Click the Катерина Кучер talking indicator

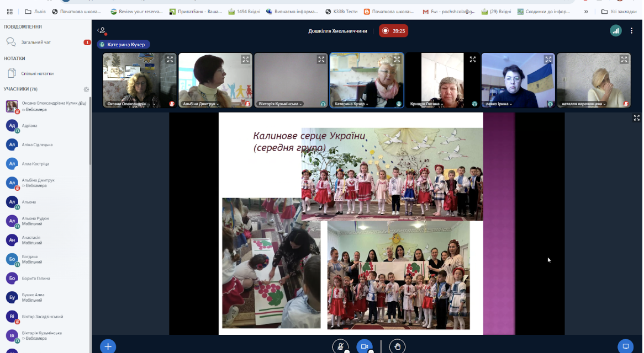[x=124, y=45]
